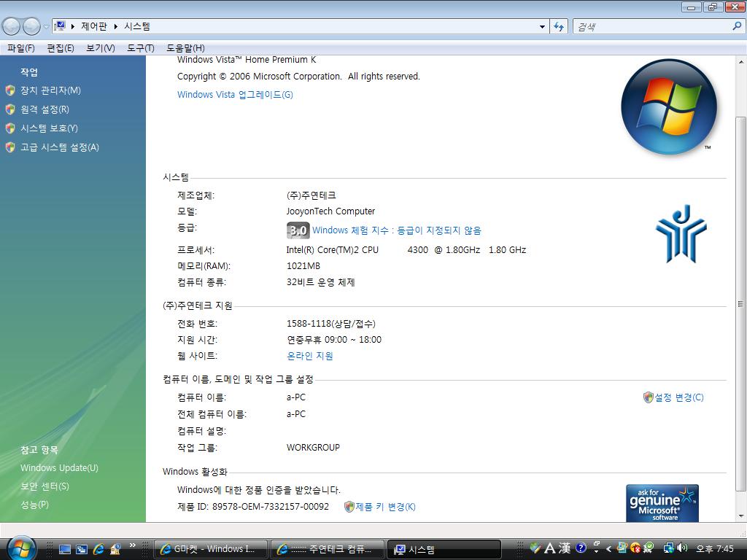747x560 pixels.
Task: Open recent pages dropdown arrow
Action: [46, 27]
